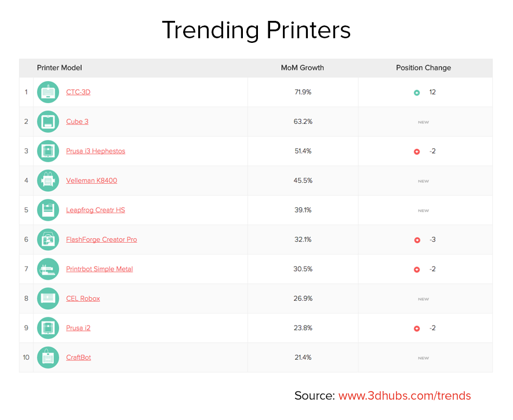The width and height of the screenshot is (513, 420).
Task: Click the CEL Robox printer icon
Action: [48, 298]
